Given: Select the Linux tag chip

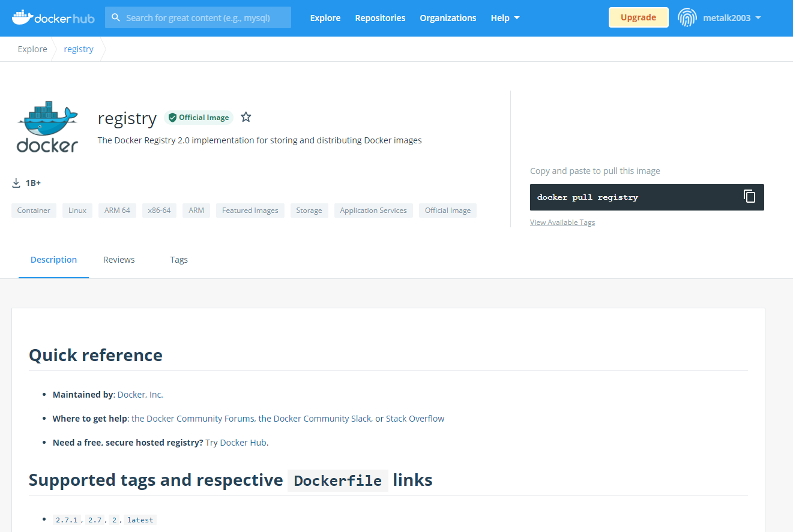Looking at the screenshot, I should point(77,211).
